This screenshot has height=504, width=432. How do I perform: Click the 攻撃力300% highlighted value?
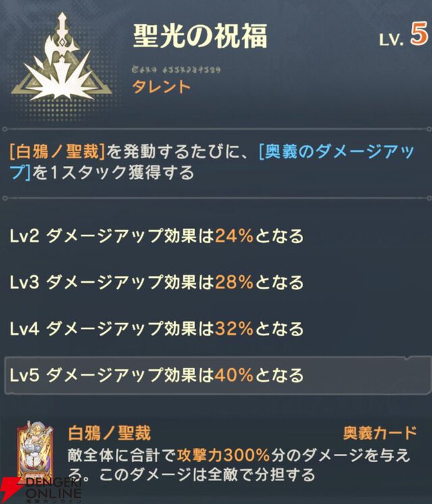pos(223,455)
